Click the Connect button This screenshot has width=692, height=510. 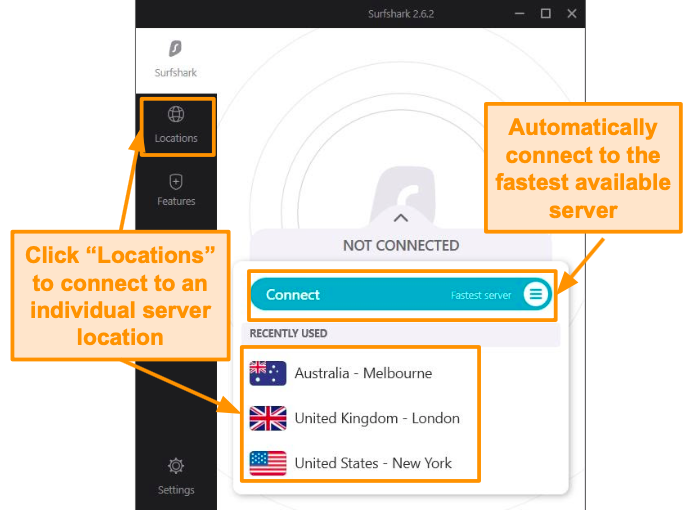401,294
